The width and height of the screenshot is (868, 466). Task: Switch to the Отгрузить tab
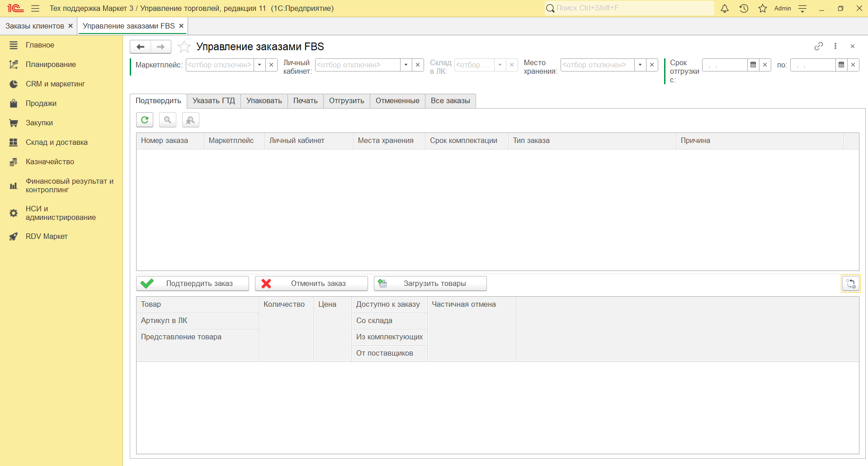click(x=347, y=101)
